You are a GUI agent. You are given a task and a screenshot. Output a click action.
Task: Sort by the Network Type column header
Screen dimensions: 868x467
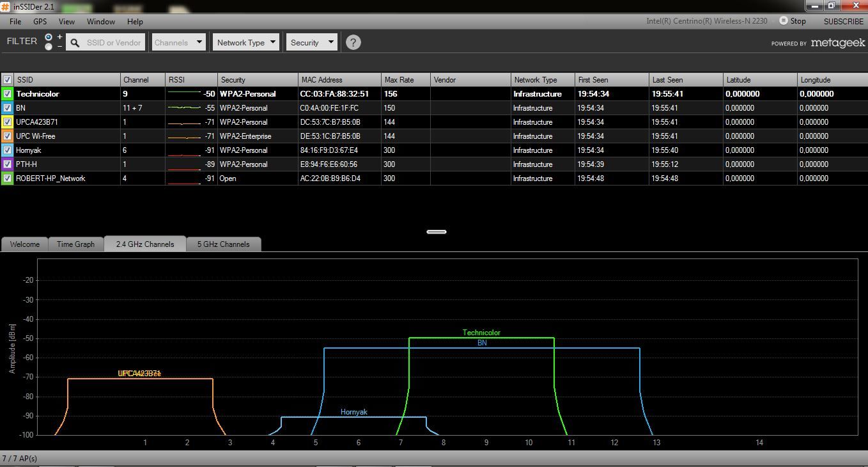[543, 80]
